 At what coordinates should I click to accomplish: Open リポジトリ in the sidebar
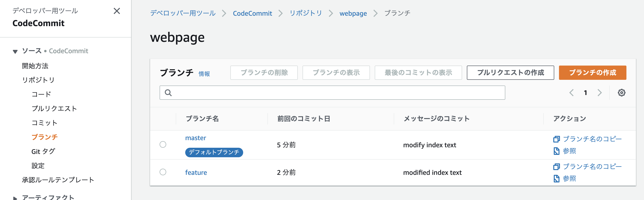click(x=38, y=80)
